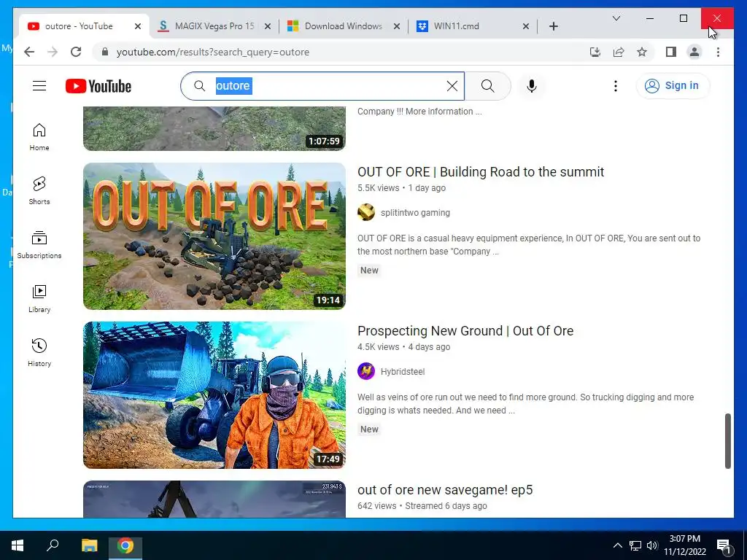Click the OUT OF ORE bulldozer thumbnail
Screen dimensions: 747x560
click(x=214, y=236)
